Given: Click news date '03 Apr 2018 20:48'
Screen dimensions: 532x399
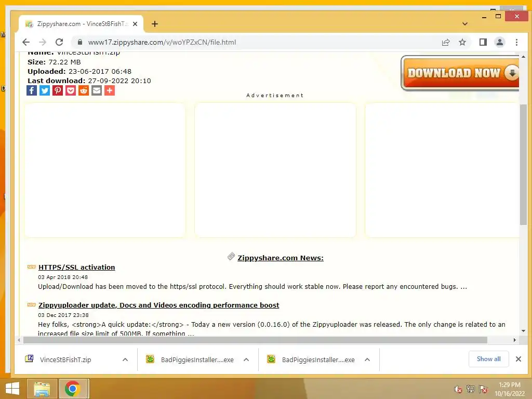Looking at the screenshot, I should [63, 277].
